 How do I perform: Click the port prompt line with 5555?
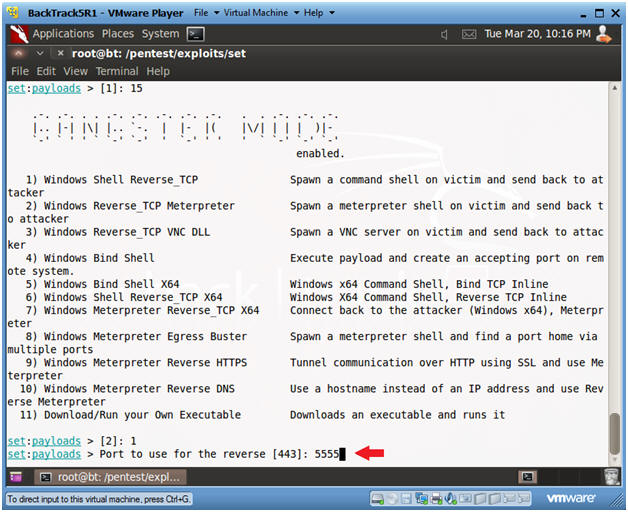(x=176, y=454)
